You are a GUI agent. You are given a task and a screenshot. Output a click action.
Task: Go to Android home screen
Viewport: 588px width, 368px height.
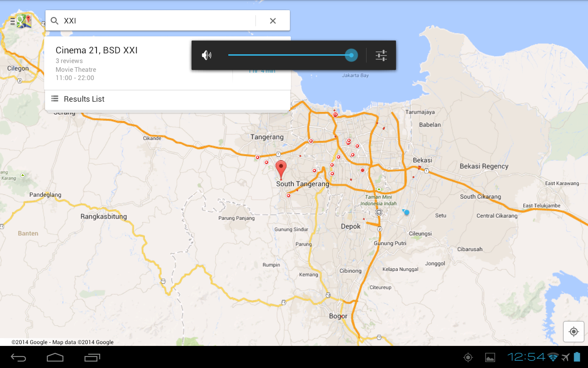tap(55, 357)
